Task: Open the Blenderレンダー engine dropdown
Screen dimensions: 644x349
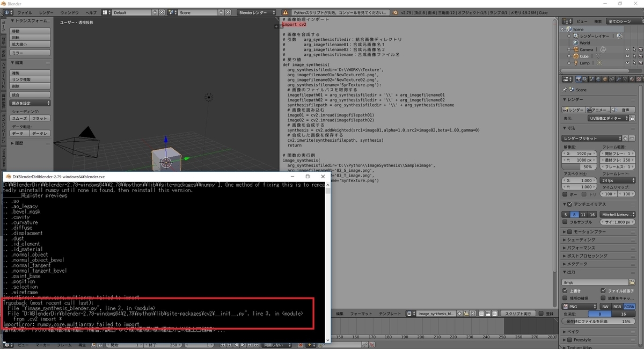Action: (257, 12)
